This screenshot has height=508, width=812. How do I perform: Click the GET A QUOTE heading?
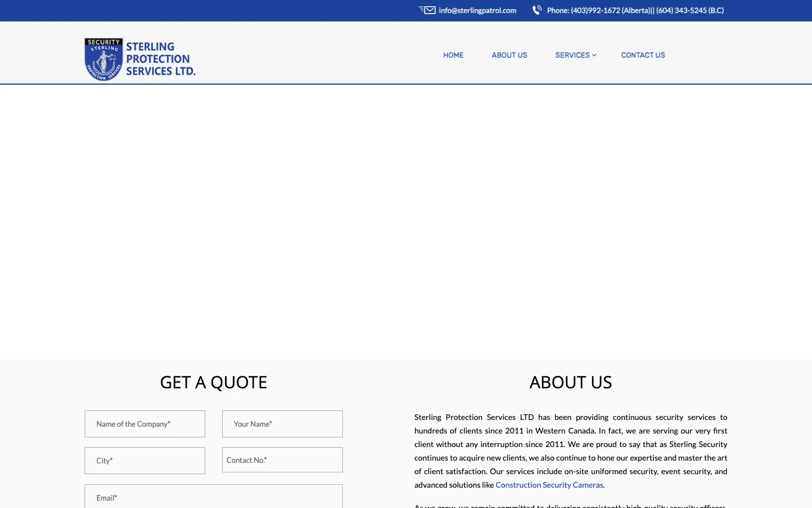[214, 382]
